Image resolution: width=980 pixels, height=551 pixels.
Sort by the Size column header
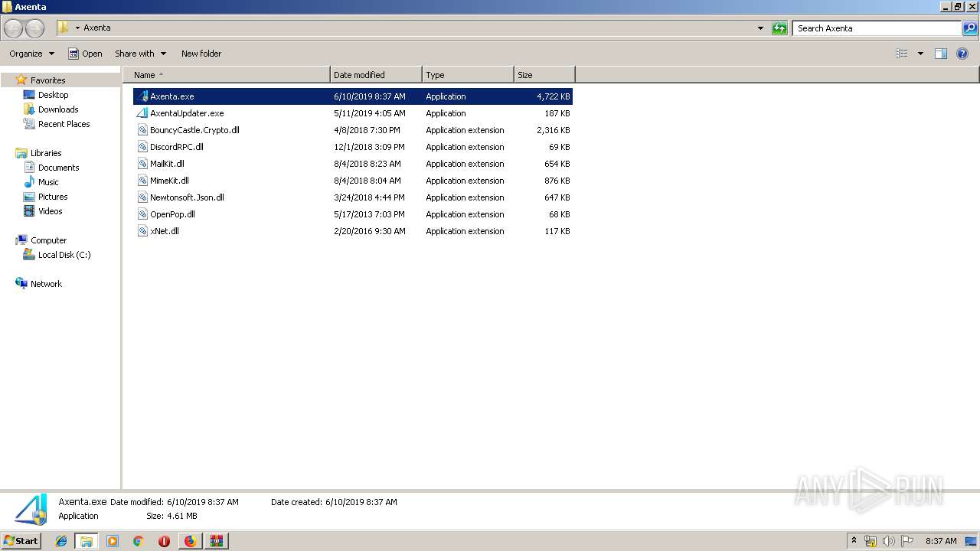pos(544,75)
